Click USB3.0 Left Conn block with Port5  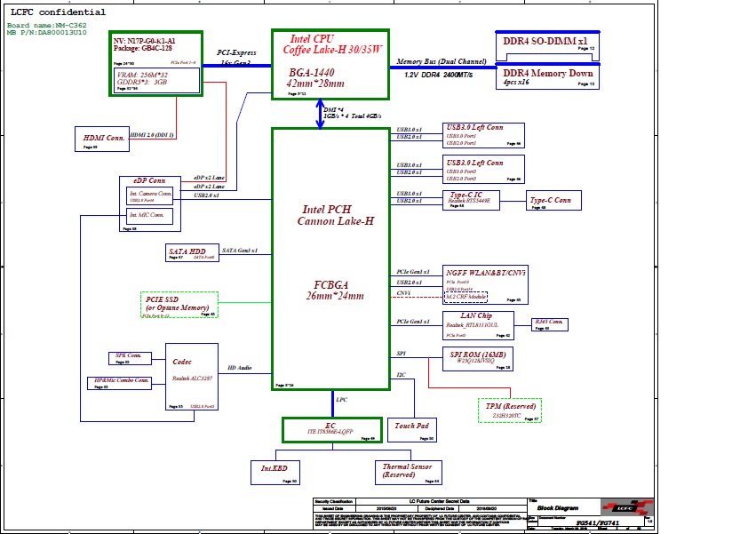tap(483, 170)
